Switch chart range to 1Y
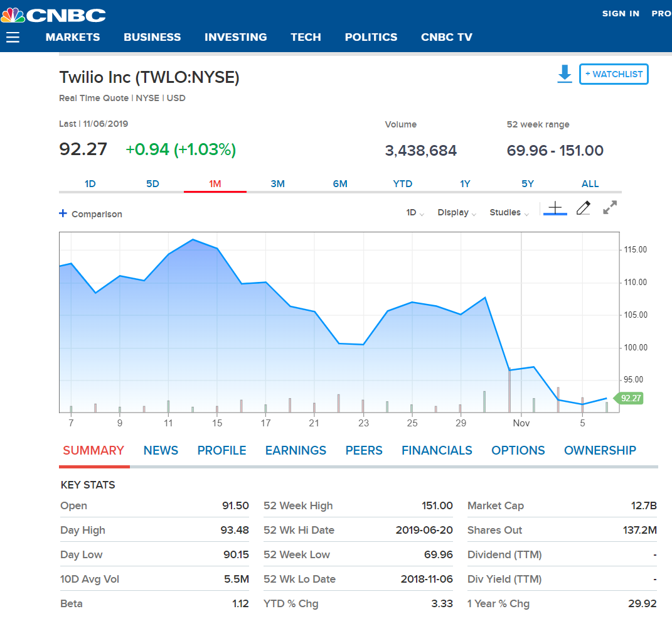Image resolution: width=672 pixels, height=621 pixels. [x=465, y=184]
